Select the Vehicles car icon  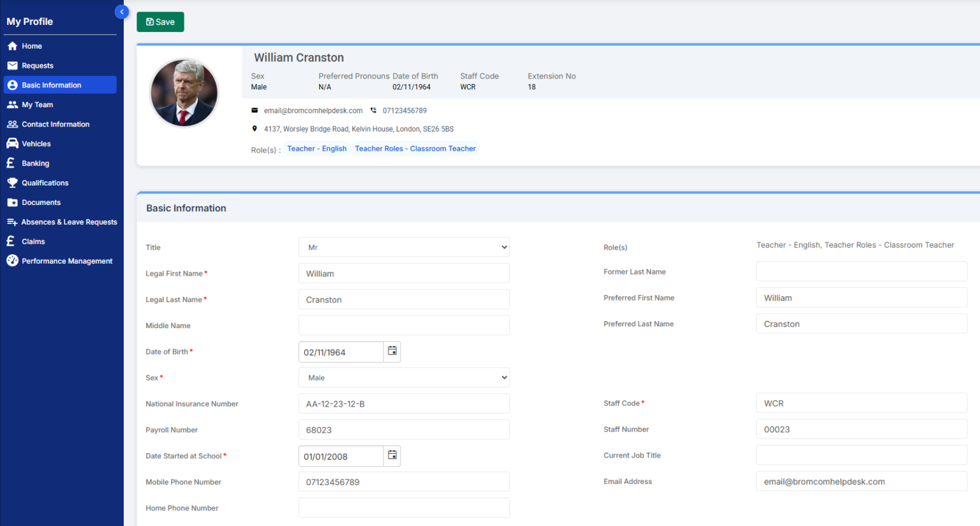click(x=11, y=143)
